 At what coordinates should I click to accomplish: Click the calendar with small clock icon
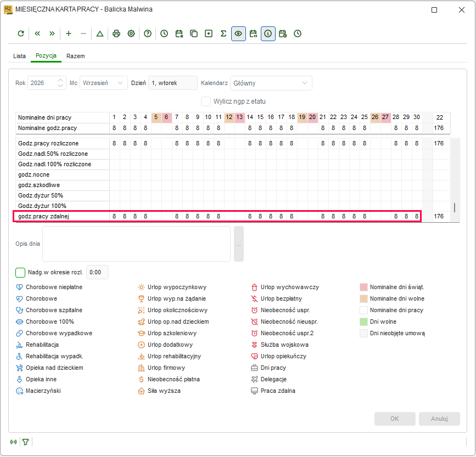coord(283,33)
